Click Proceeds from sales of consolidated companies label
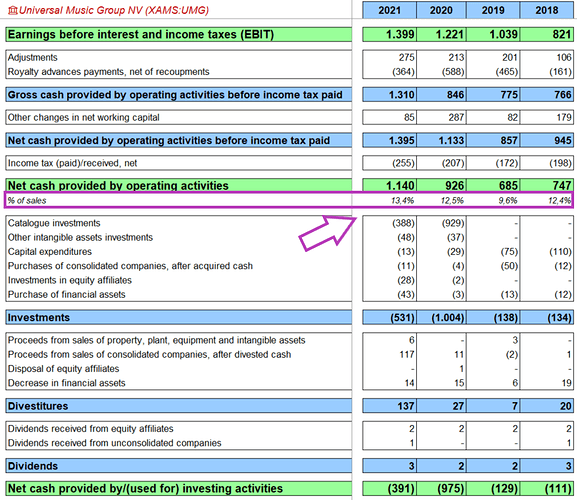This screenshot has width=577, height=500. tap(149, 355)
